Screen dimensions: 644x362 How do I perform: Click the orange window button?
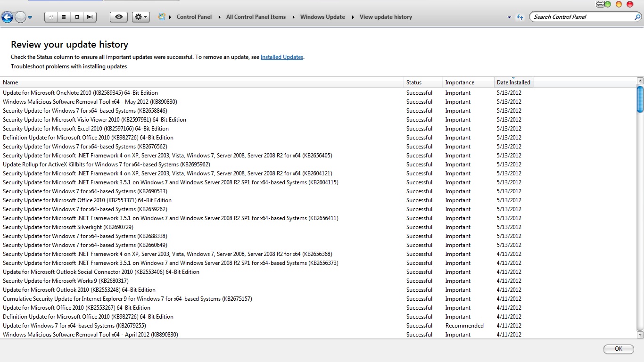coord(619,4)
